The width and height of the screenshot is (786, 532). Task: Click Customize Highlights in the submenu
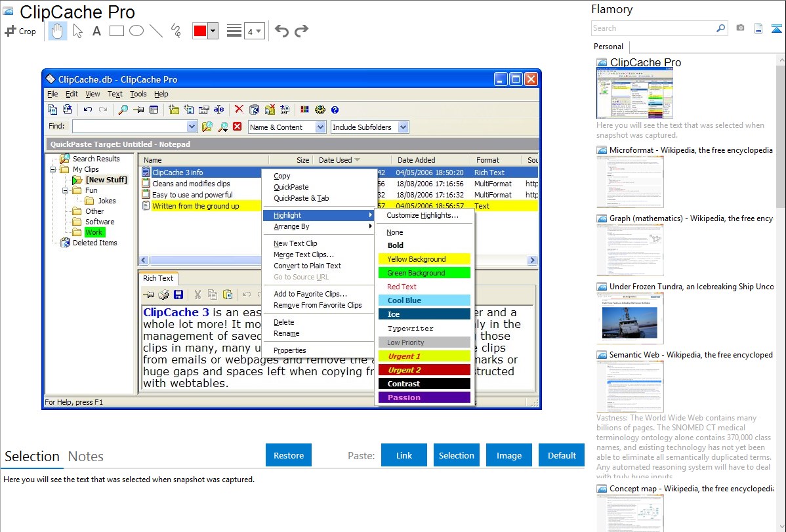point(423,215)
